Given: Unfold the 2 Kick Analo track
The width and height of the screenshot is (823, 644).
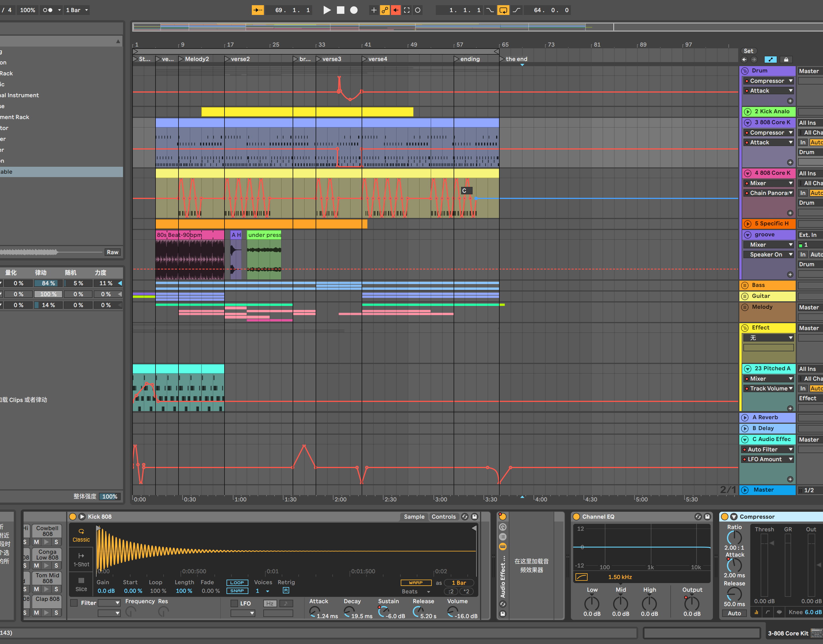Looking at the screenshot, I should pyautogui.click(x=747, y=112).
